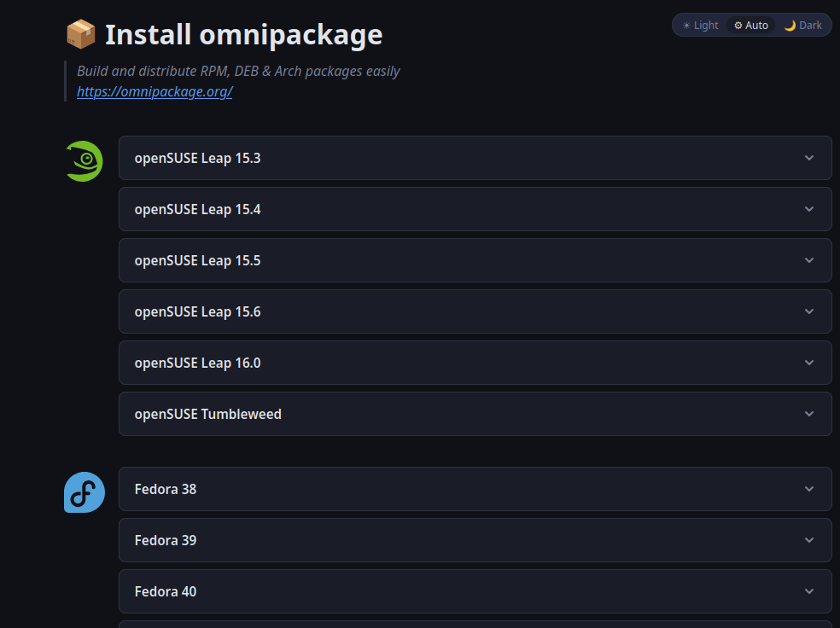Click the 'openSUSE Leap 15.4' label
The width and height of the screenshot is (840, 628).
197,210
